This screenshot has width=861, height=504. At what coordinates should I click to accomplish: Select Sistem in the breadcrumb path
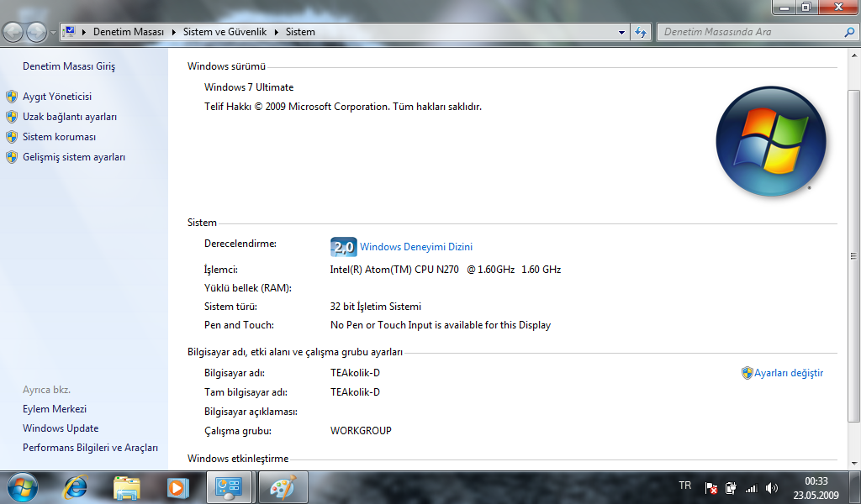coord(300,32)
